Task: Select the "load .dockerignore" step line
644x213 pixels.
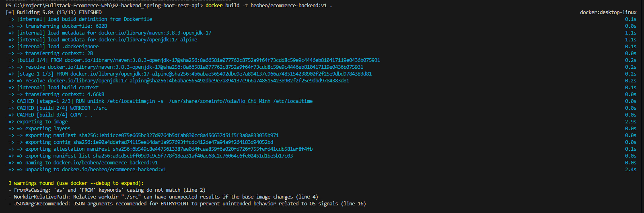Action: tap(58, 47)
